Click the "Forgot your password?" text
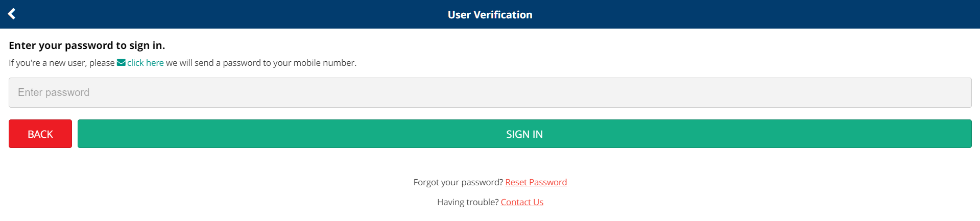Viewport: 980px width, 221px height. (458, 182)
